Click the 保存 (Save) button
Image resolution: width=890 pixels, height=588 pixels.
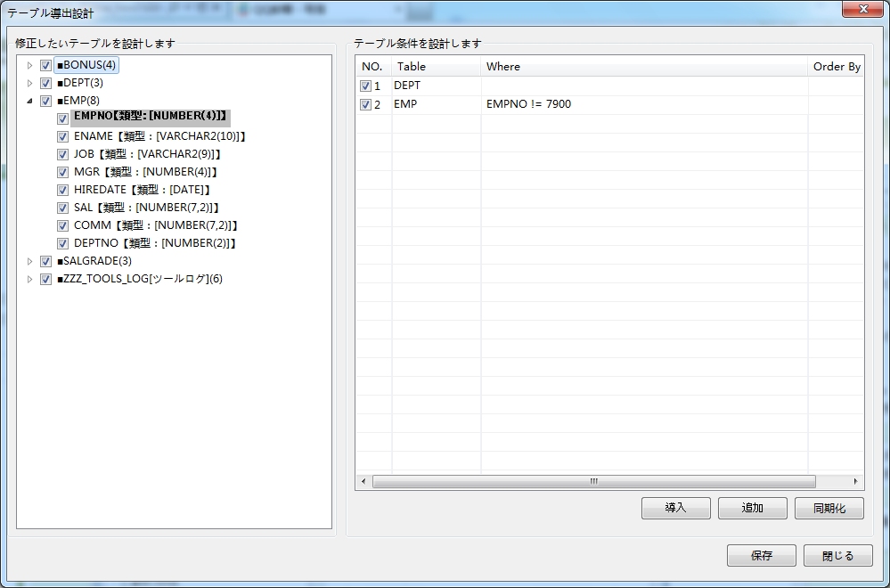pyautogui.click(x=761, y=554)
